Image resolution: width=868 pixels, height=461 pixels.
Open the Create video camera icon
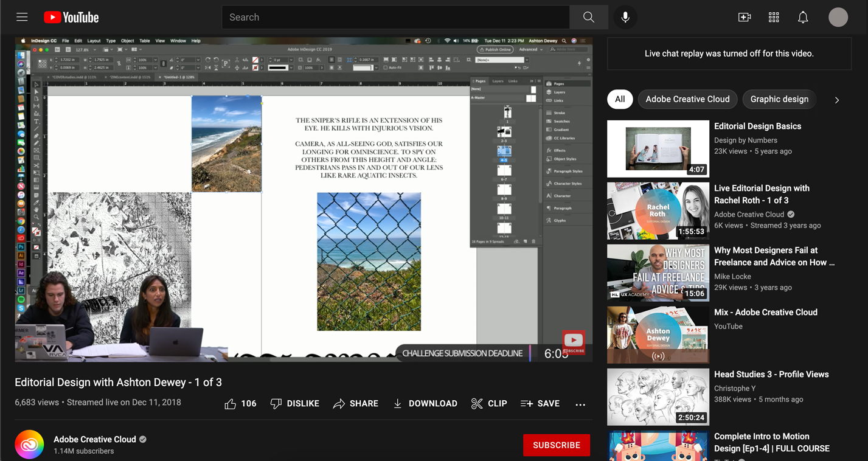pos(745,18)
